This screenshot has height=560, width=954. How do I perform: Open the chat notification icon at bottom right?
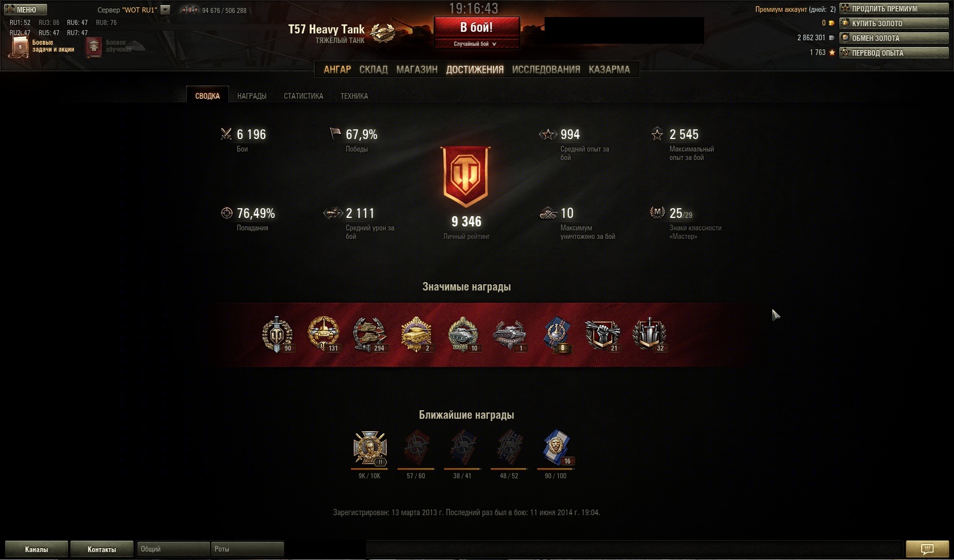click(927, 549)
